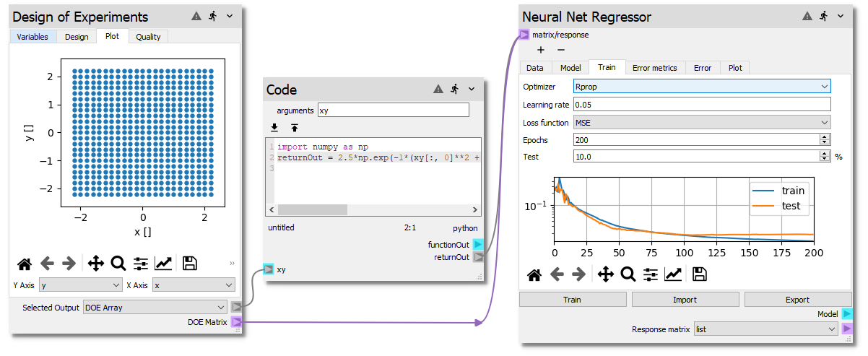Click the download arrow icon in Code node
This screenshot has width=868, height=356.
coord(274,128)
